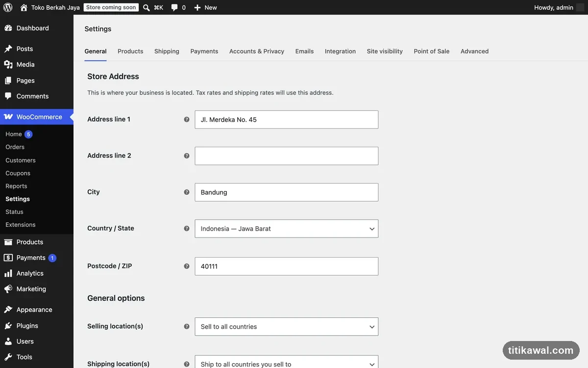This screenshot has width=588, height=368.
Task: Open the Howdy, admin account menu
Action: (554, 7)
